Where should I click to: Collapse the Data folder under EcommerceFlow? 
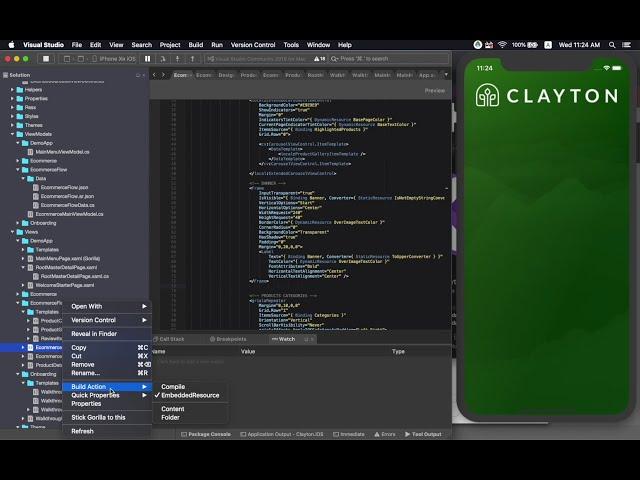pos(23,178)
